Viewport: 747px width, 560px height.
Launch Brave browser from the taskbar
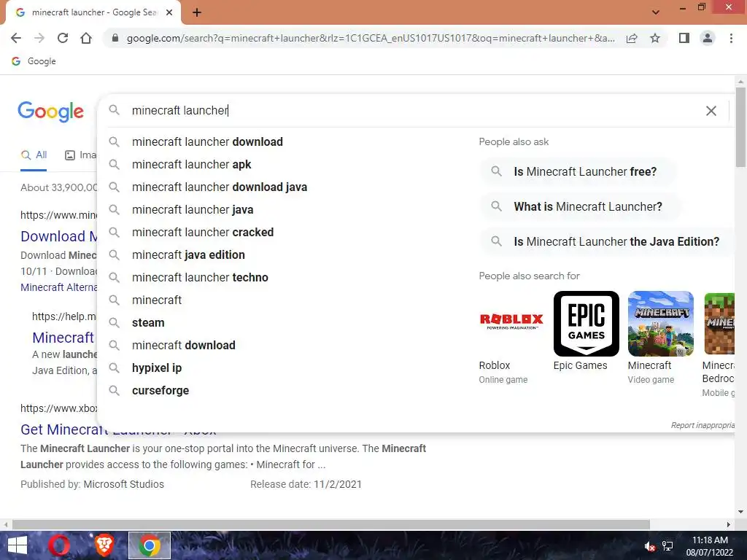104,545
